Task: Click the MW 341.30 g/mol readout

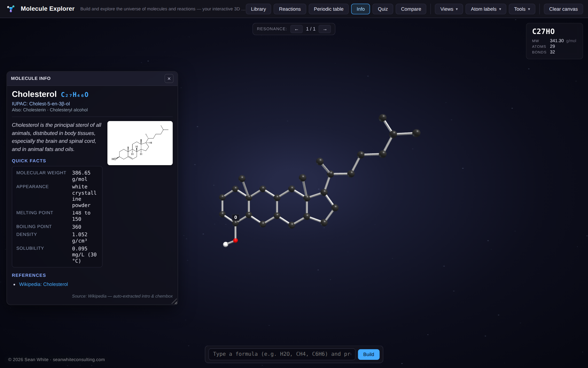Action: pyautogui.click(x=554, y=41)
